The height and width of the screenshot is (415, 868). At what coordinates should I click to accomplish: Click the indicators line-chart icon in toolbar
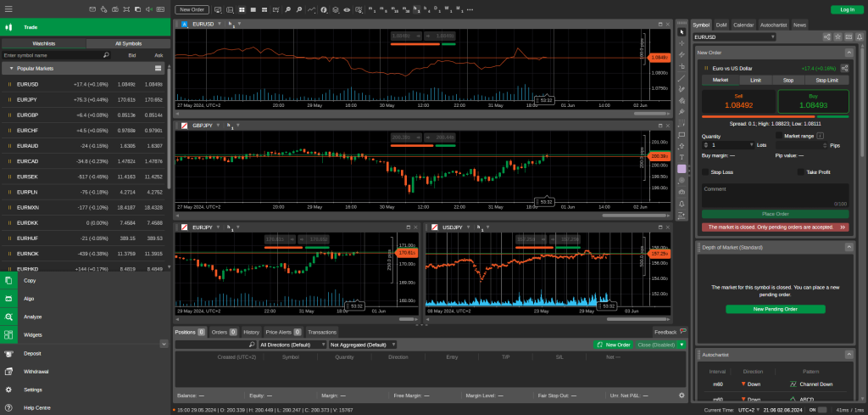click(x=312, y=9)
